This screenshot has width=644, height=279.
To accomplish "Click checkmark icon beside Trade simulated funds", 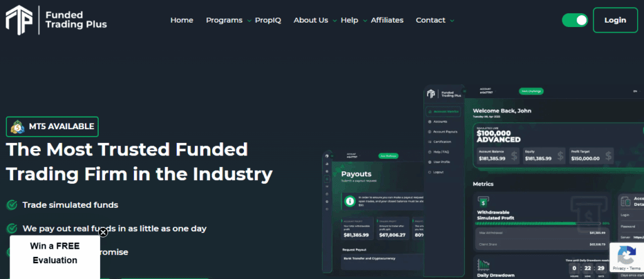I will pyautogui.click(x=11, y=205).
